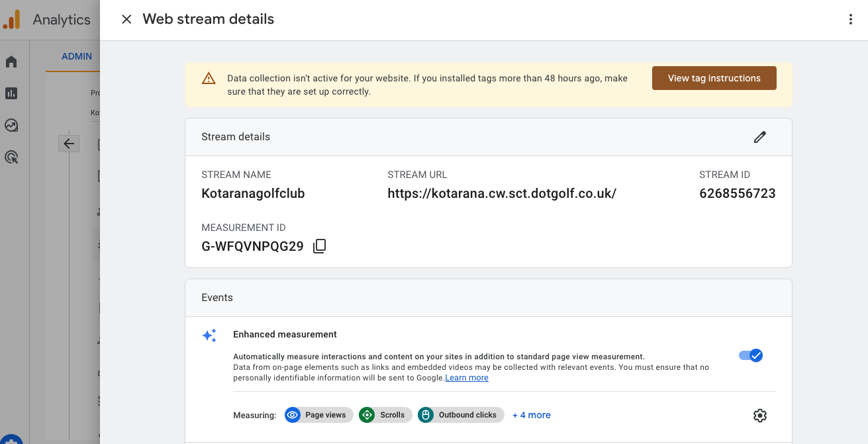Select the measurement ID G-WFQVNPQG29
868x444 pixels.
(252, 247)
